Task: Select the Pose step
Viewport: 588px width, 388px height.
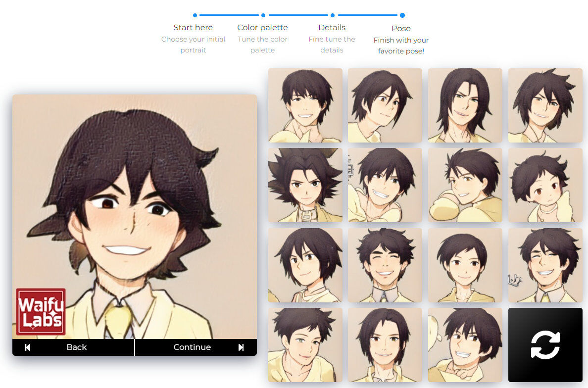Action: pos(401,29)
